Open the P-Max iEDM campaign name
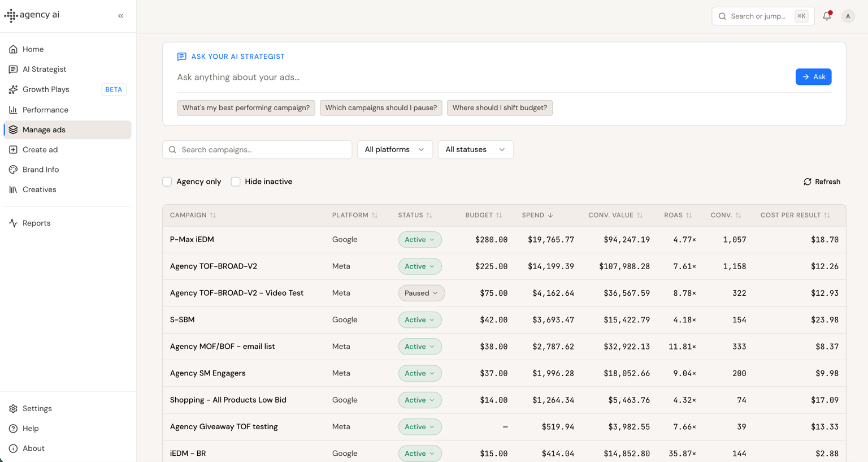Screen dimensions: 868x462 pos(192,240)
